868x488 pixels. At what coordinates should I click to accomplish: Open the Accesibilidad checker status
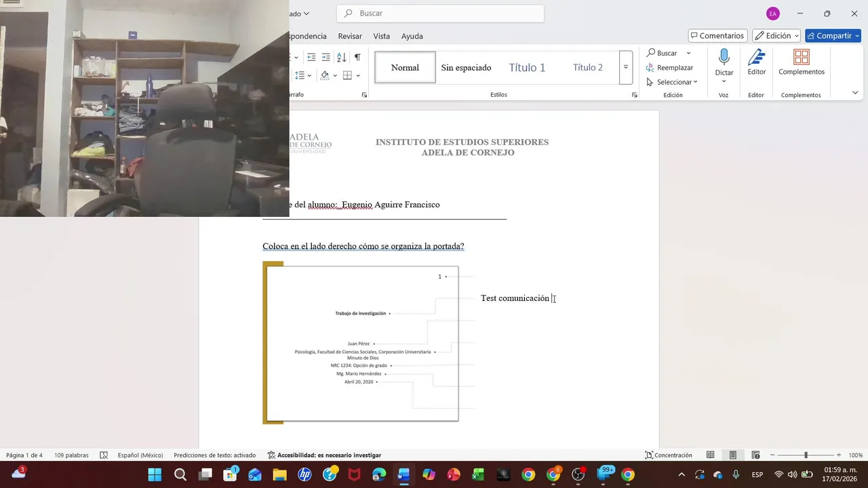pyautogui.click(x=324, y=455)
